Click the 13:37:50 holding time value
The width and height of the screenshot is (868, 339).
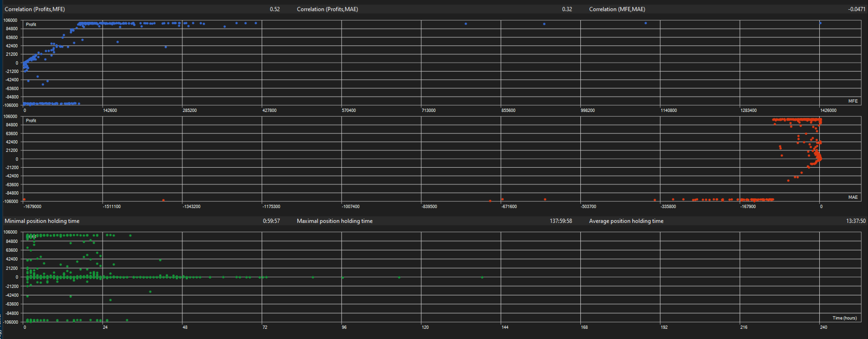(856, 221)
